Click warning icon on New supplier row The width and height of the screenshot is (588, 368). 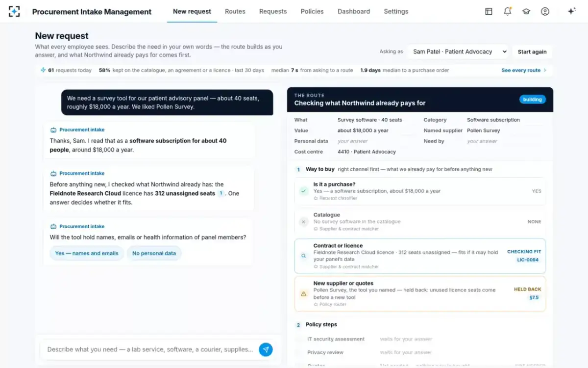click(x=304, y=293)
